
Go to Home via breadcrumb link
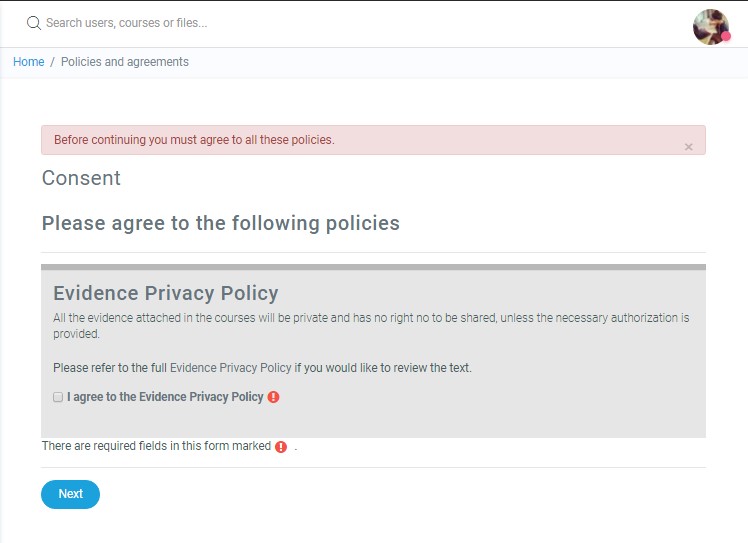[28, 62]
